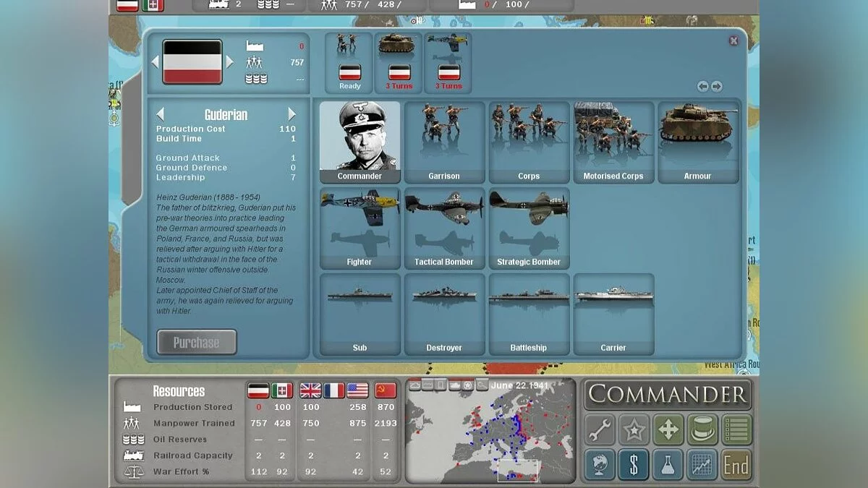This screenshot has height=488, width=868.
Task: Toggle the tank units minimap filter
Action: [x=454, y=385]
